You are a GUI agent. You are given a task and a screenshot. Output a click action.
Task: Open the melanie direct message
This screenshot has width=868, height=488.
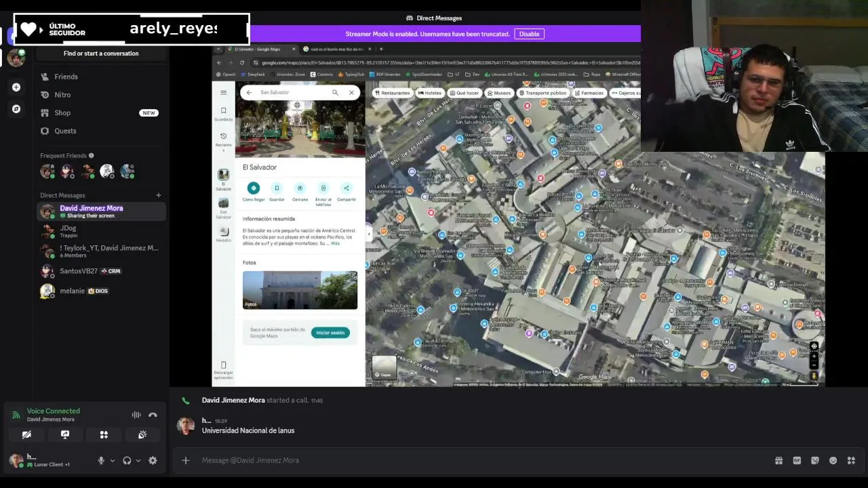click(x=101, y=291)
